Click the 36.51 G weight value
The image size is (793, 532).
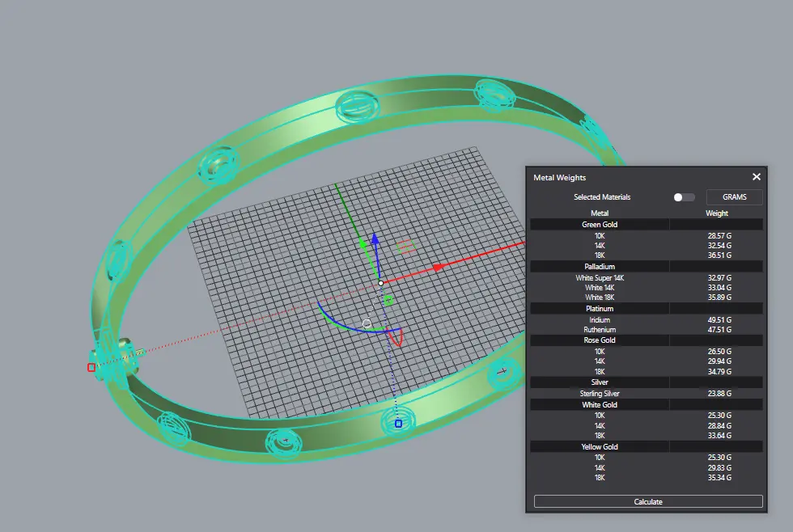pos(719,255)
